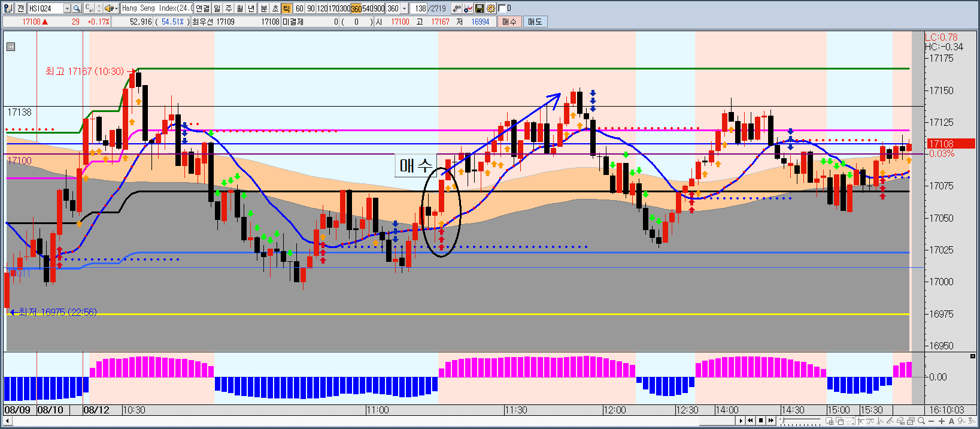Click the playback speed slider at bottom
Screen dimensions: 980x429
tap(799, 421)
